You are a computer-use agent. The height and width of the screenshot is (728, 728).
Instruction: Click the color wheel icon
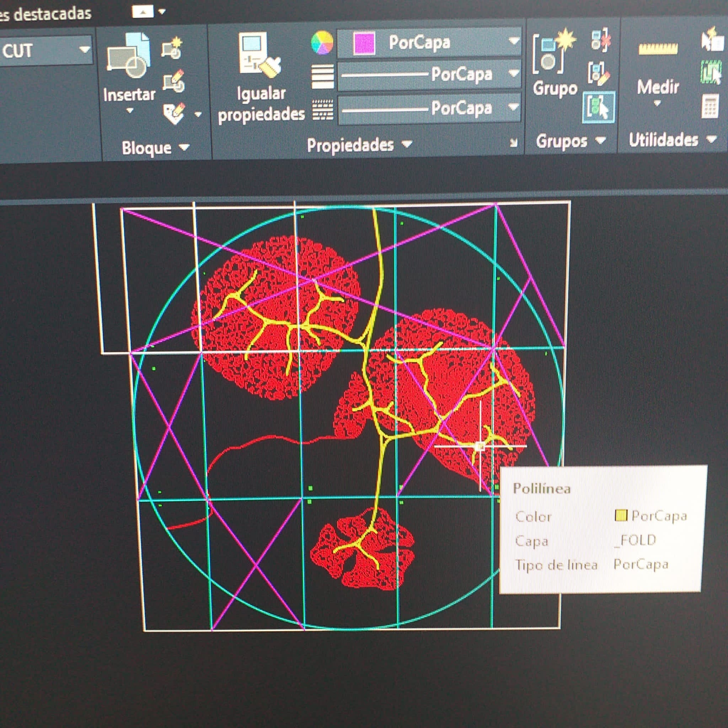[322, 42]
